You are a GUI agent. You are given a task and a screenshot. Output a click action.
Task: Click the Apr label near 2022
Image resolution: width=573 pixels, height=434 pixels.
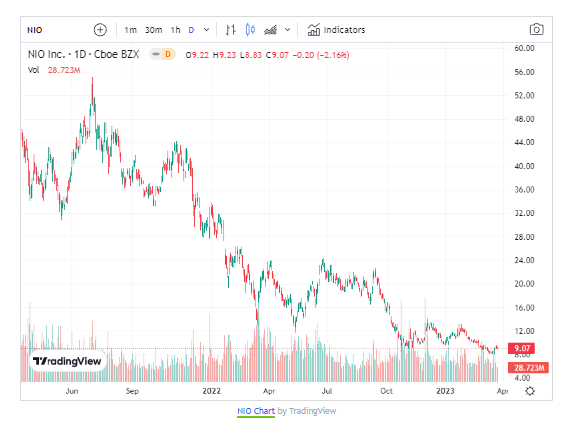269,391
